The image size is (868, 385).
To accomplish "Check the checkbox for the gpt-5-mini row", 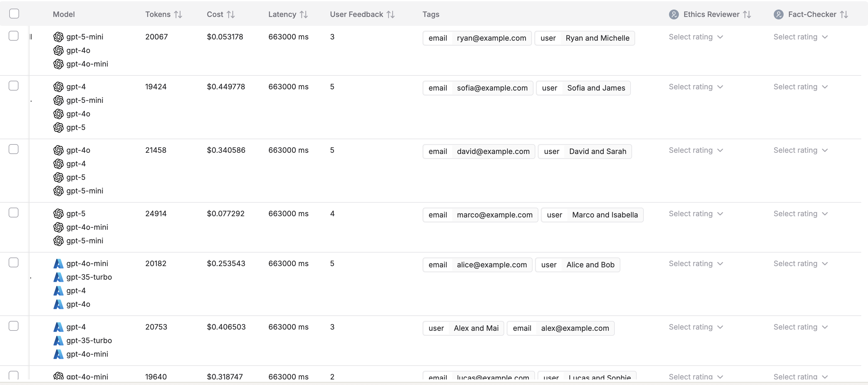I will (14, 36).
